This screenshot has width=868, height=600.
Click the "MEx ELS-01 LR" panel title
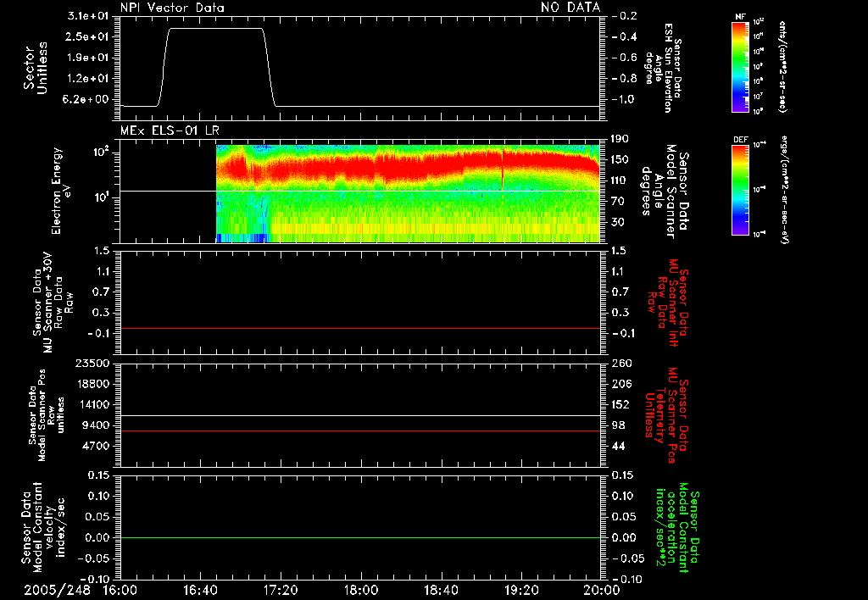point(170,131)
